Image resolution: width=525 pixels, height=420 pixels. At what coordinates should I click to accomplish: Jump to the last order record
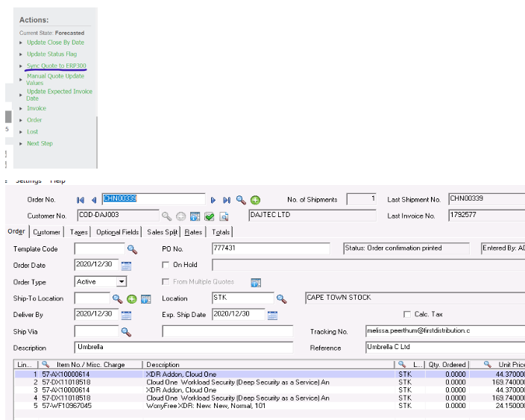click(x=227, y=200)
